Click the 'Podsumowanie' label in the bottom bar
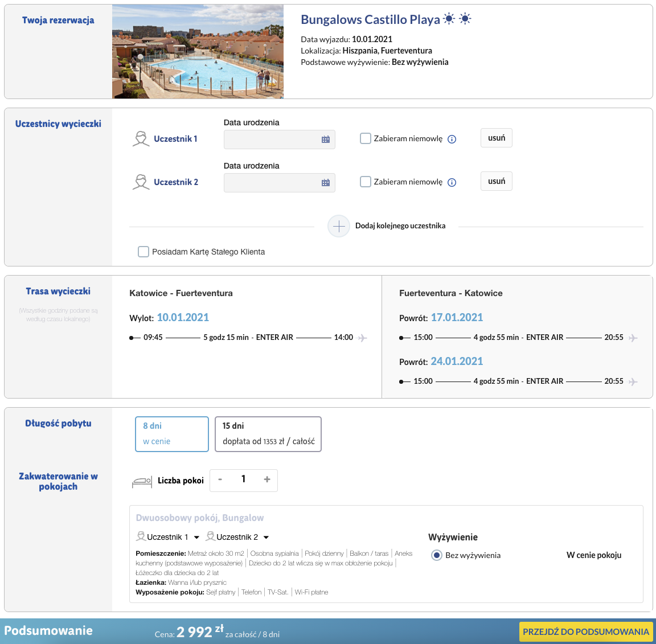This screenshot has width=656, height=644. click(48, 630)
